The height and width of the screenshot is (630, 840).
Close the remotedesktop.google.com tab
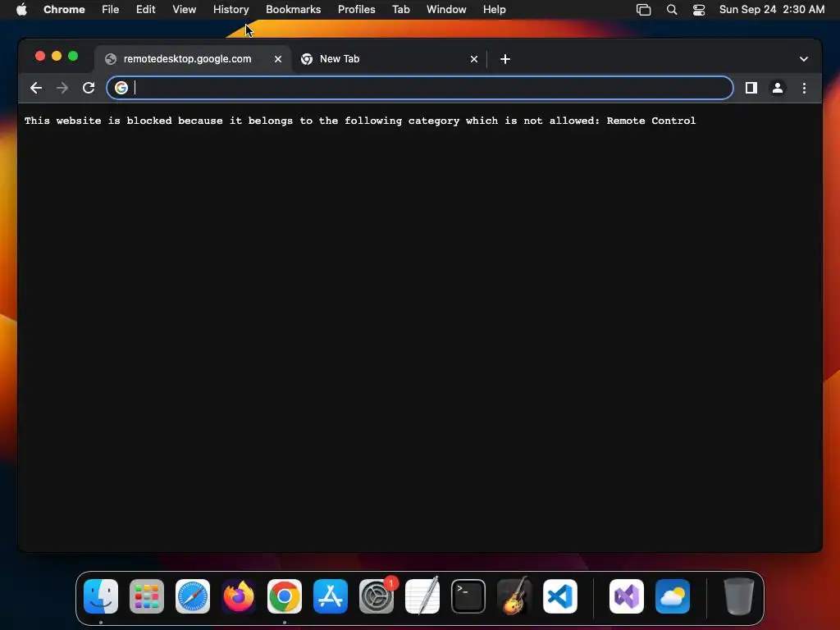pos(277,59)
